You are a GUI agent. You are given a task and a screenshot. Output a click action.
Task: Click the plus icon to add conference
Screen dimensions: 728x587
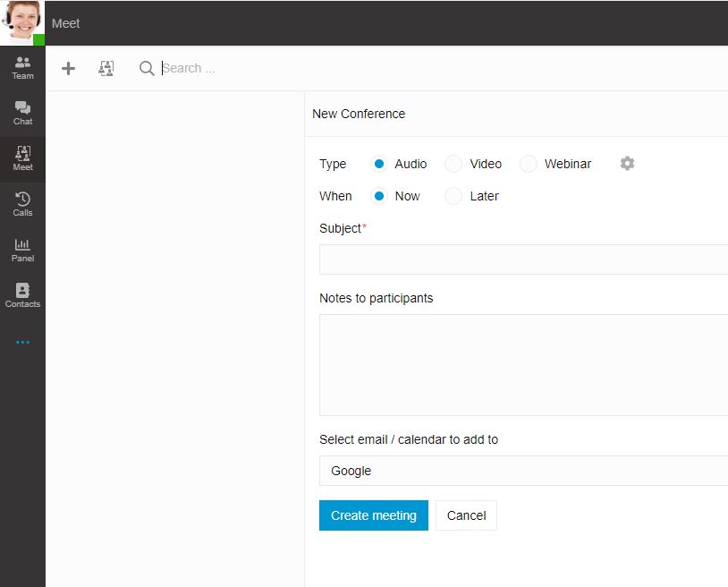pyautogui.click(x=68, y=68)
